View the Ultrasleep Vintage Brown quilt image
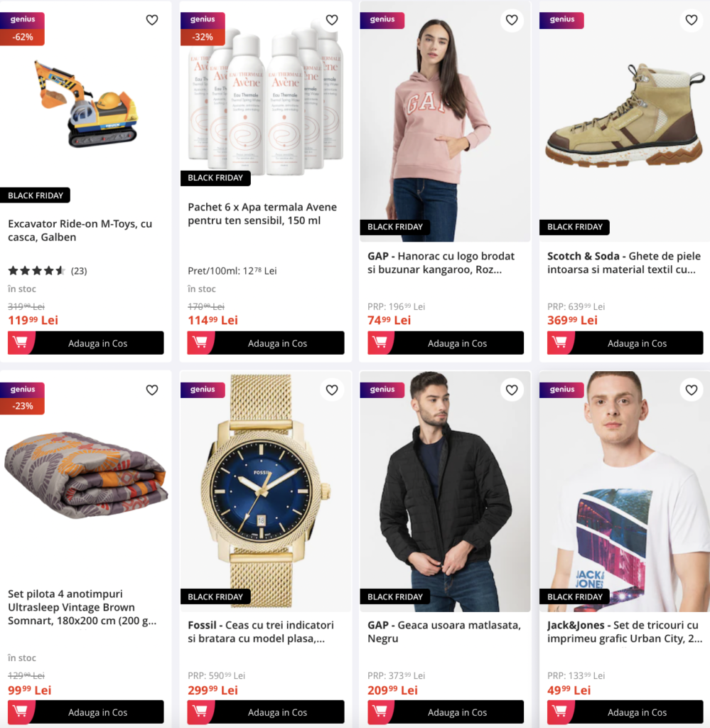Screen dimensions: 710x728 (86, 475)
